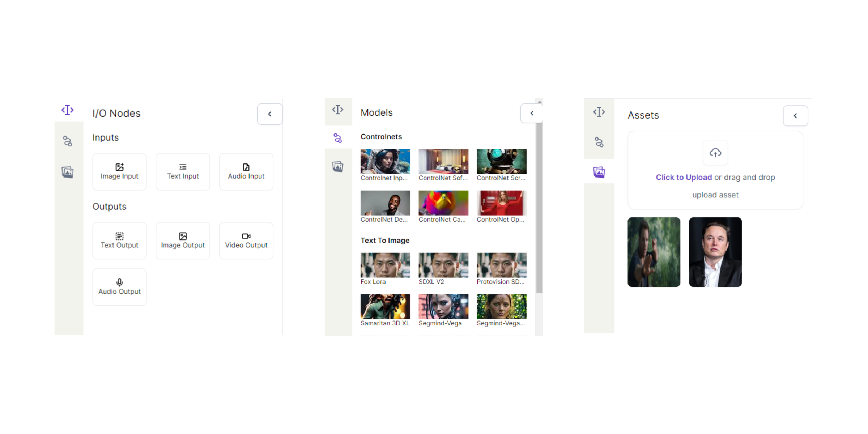Image resolution: width=868 pixels, height=434 pixels.
Task: Click the Models connector icon in Assets sidebar
Action: [599, 143]
